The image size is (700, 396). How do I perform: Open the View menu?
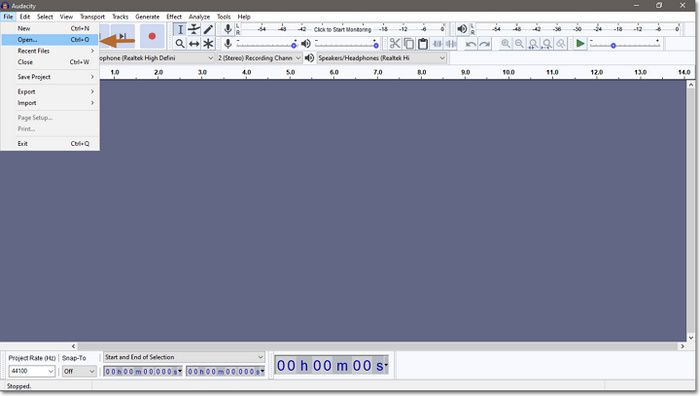[x=66, y=17]
